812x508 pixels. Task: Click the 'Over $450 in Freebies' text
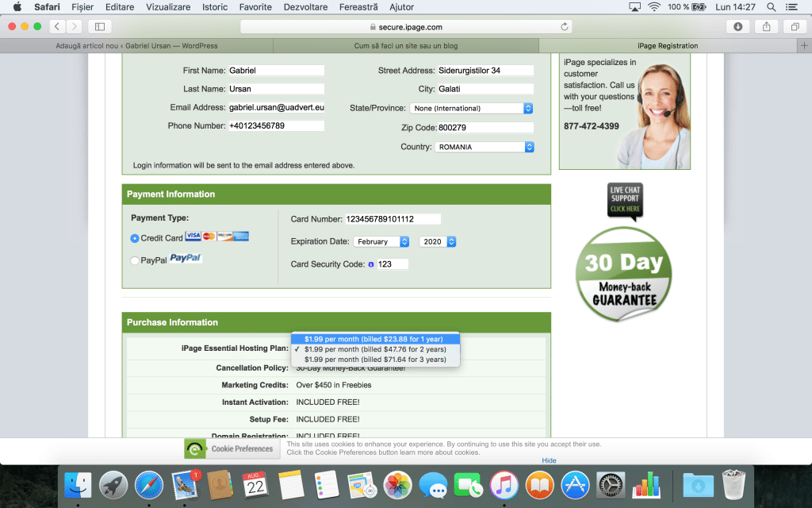pyautogui.click(x=334, y=385)
